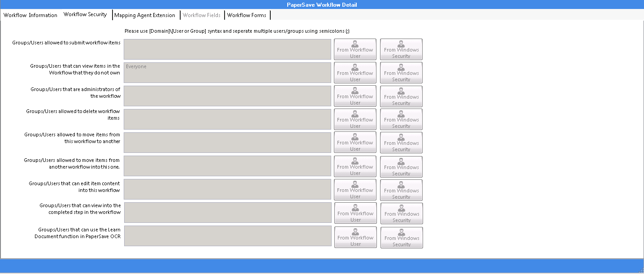Click the Learn Document function users field
The height and width of the screenshot is (274, 644).
228,236
